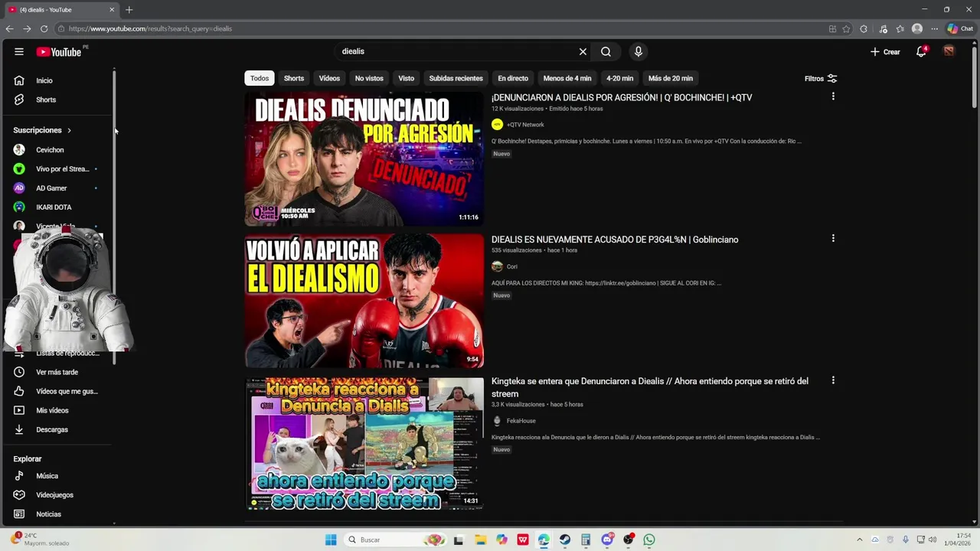Screen dimensions: 980x551
Task: Select the Más de 20 min chip
Action: (x=671, y=78)
